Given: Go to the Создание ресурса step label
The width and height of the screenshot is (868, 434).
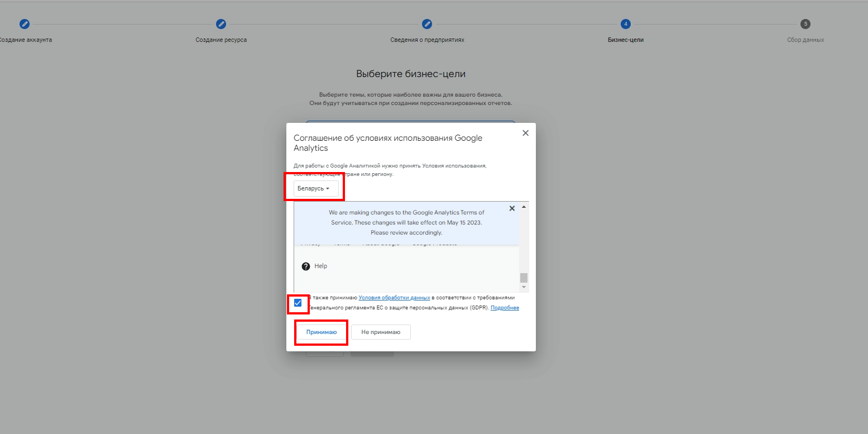Looking at the screenshot, I should point(221,40).
